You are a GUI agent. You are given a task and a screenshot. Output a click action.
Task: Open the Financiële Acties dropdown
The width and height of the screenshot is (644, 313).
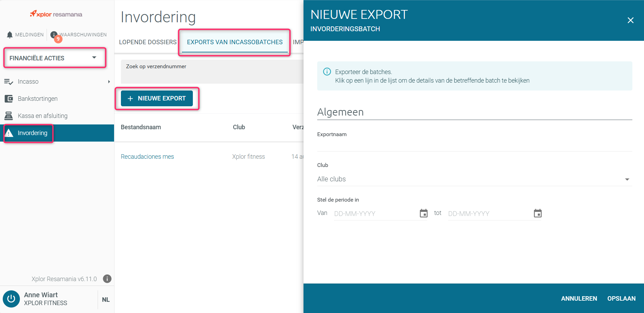(x=55, y=58)
